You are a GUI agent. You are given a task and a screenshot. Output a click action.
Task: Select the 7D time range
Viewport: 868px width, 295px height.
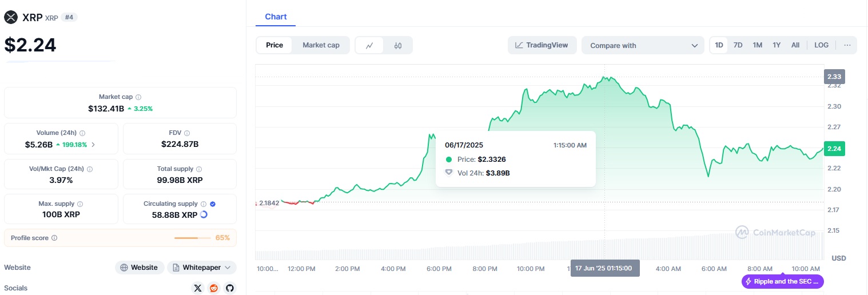738,45
